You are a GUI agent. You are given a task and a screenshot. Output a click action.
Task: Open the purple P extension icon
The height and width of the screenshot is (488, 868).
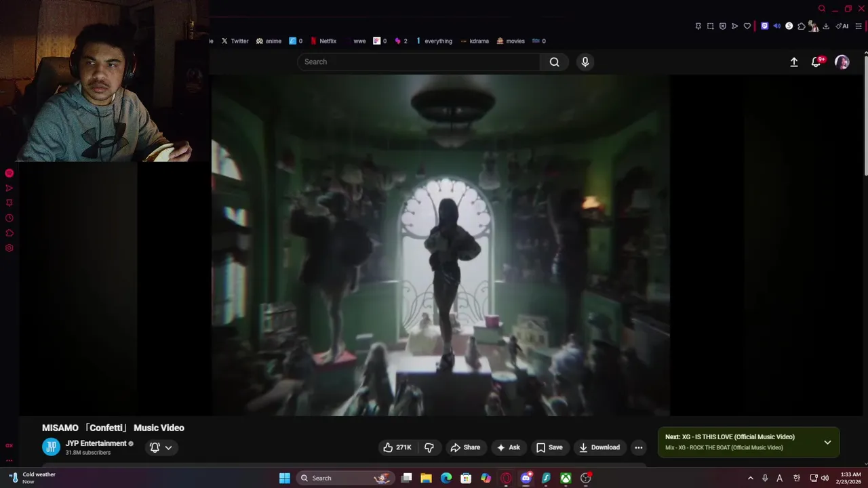pos(764,26)
